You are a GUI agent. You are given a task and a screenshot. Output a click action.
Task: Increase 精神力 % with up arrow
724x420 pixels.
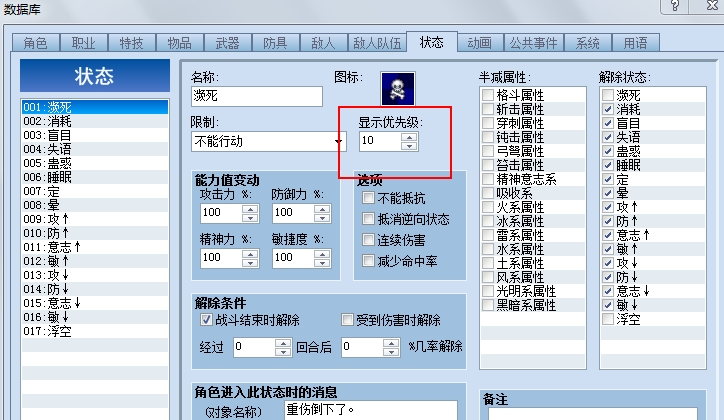tap(250, 254)
